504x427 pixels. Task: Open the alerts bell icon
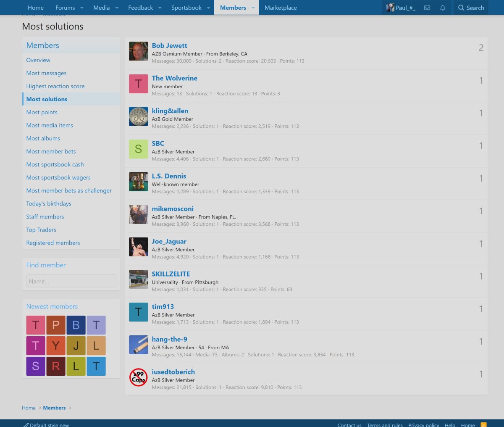pyautogui.click(x=443, y=8)
